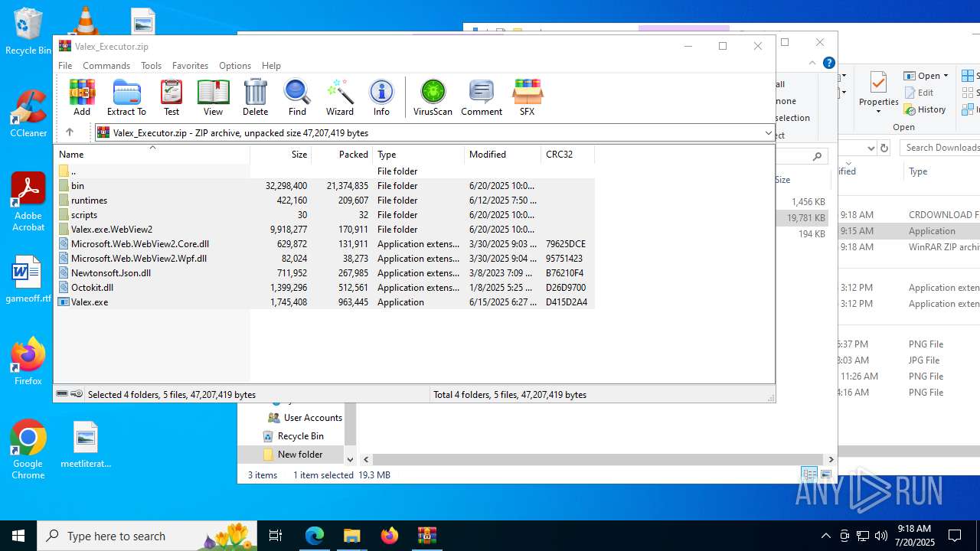Click the Explorer scroll right arrow
This screenshot has height=551, width=980.
tap(831, 459)
